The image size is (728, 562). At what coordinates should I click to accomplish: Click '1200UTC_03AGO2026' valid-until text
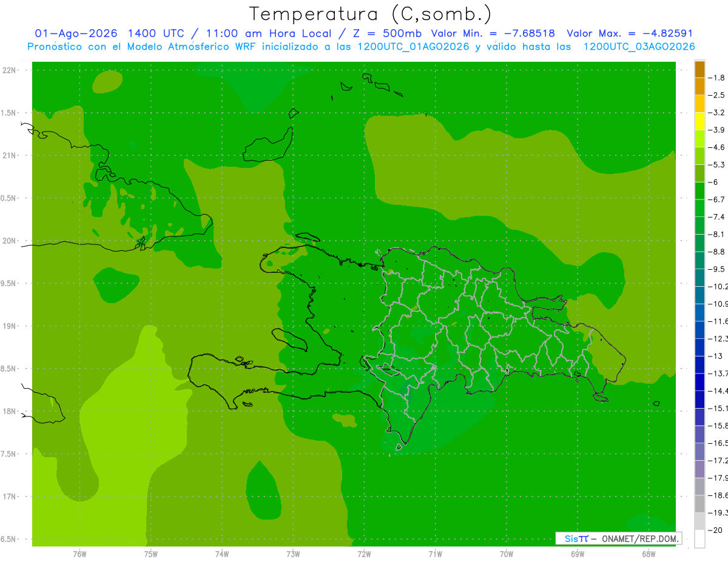639,47
